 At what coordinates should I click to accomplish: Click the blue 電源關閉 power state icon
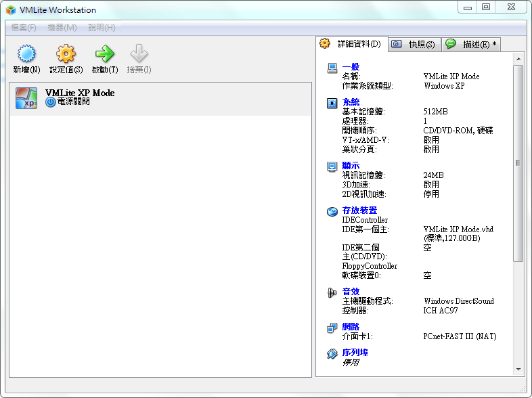51,102
